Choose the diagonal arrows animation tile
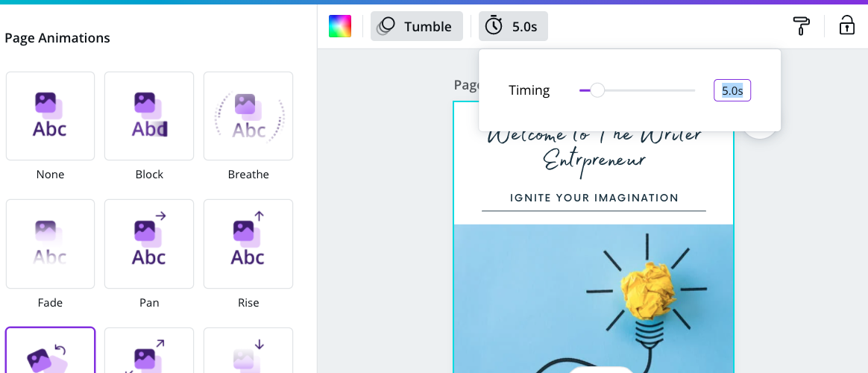Screen dimensions: 868x373 coord(149,351)
